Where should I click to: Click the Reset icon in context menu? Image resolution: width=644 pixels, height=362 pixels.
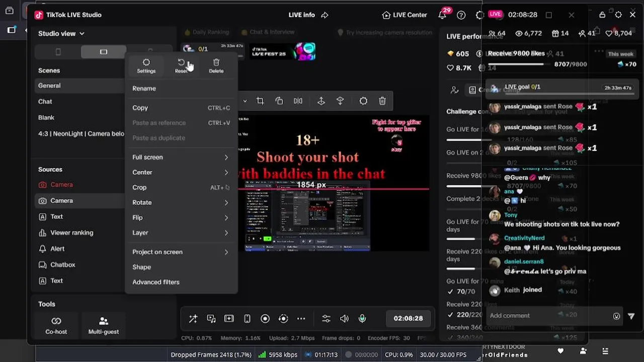pyautogui.click(x=181, y=65)
